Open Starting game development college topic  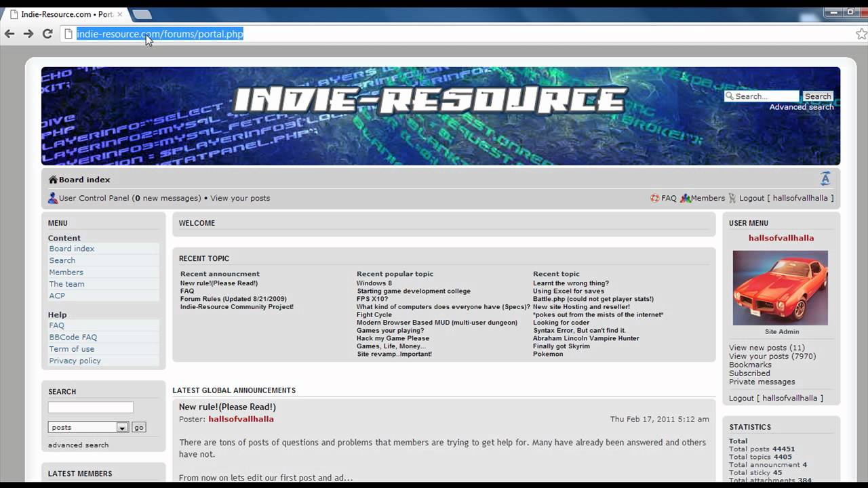click(x=414, y=291)
